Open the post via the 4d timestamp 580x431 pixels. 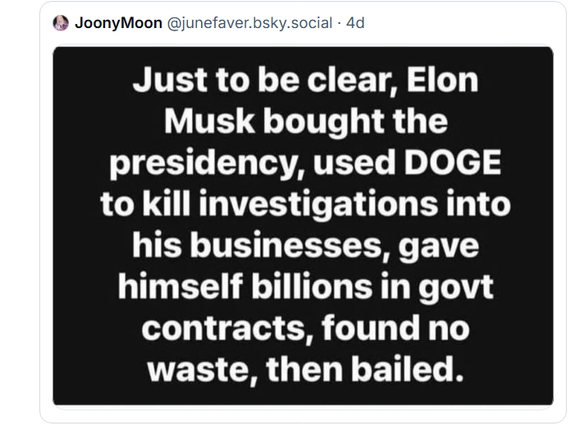(x=355, y=23)
